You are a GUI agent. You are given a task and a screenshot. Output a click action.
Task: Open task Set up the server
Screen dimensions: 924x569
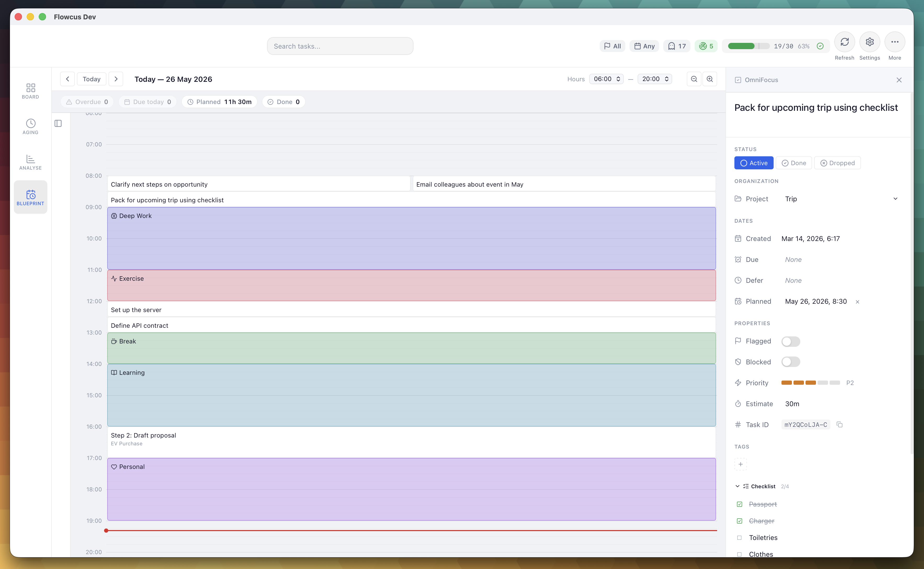[411, 309]
